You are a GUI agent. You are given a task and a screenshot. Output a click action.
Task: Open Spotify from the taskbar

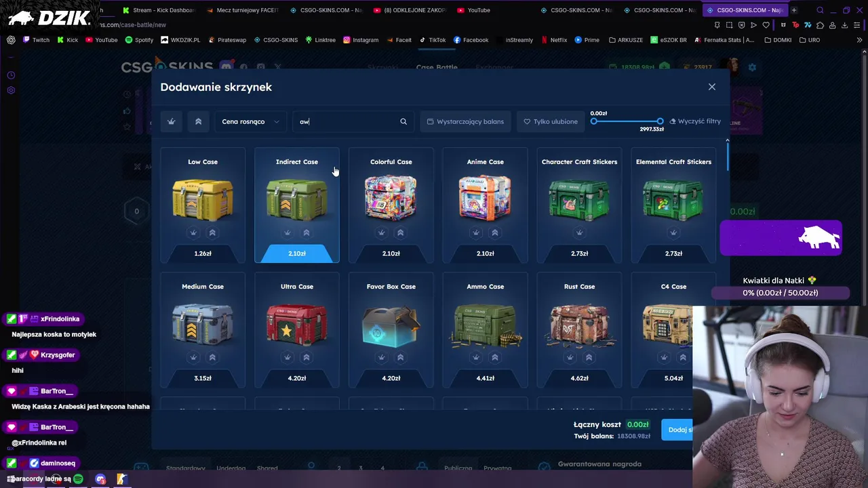(78, 479)
